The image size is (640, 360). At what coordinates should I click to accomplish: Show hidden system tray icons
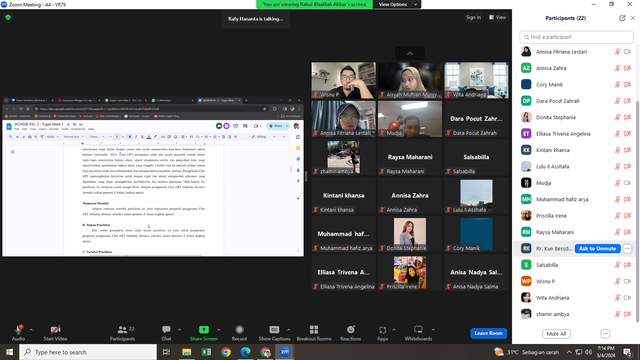569,352
